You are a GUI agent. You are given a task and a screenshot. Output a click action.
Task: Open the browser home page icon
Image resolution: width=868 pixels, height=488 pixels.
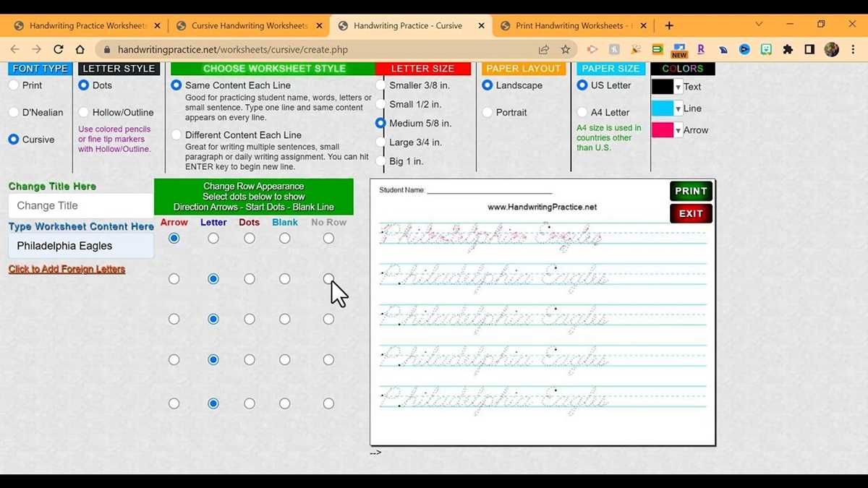click(80, 50)
